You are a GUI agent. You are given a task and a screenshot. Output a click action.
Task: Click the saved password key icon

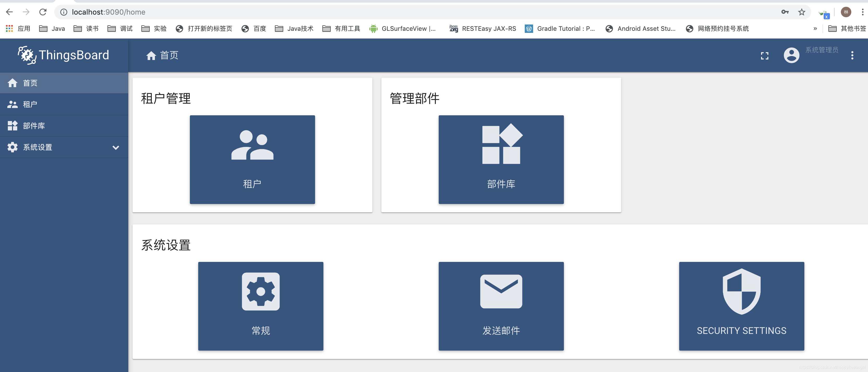pyautogui.click(x=785, y=12)
